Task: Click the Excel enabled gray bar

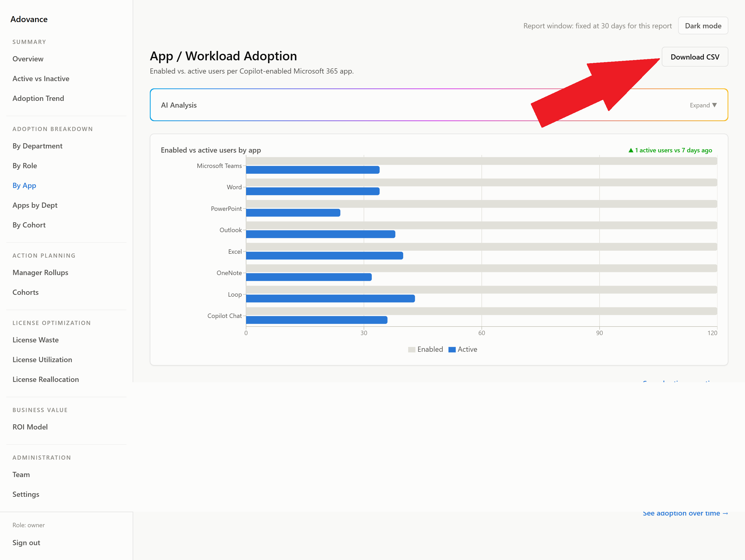Action: (482, 247)
